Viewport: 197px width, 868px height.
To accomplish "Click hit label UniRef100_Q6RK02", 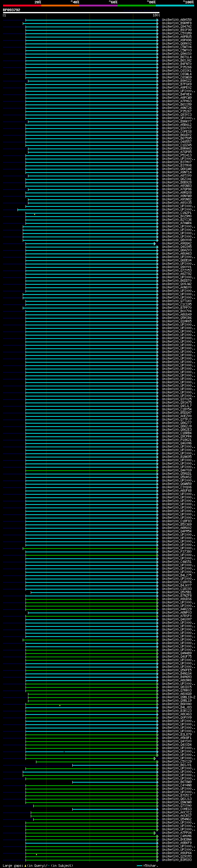I will [x=176, y=43].
